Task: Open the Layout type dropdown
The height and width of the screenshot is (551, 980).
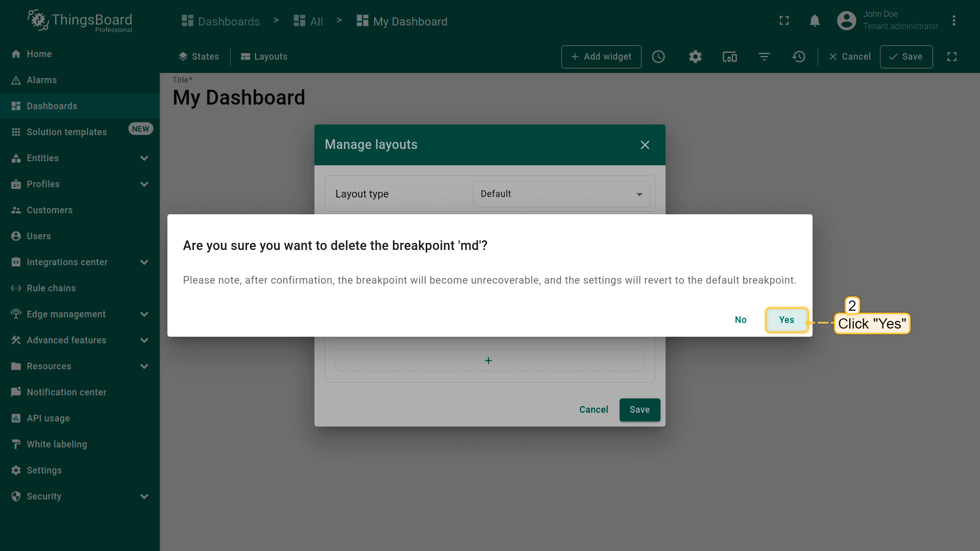Action: [x=561, y=194]
